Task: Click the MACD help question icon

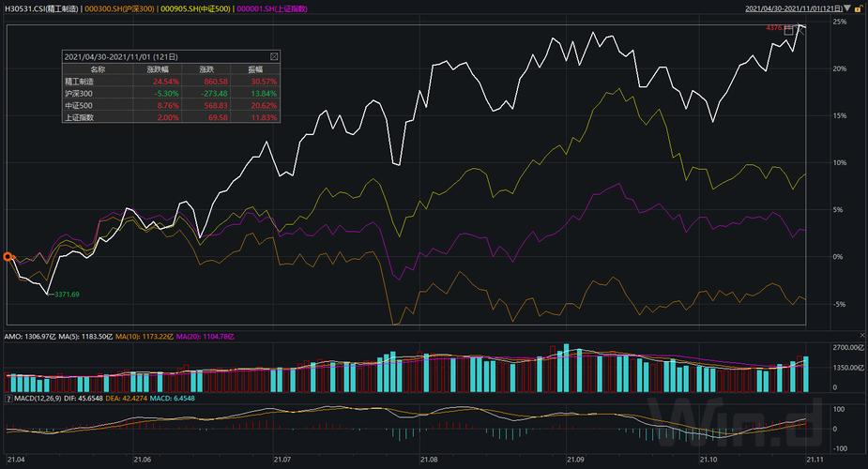Action: 8,399
